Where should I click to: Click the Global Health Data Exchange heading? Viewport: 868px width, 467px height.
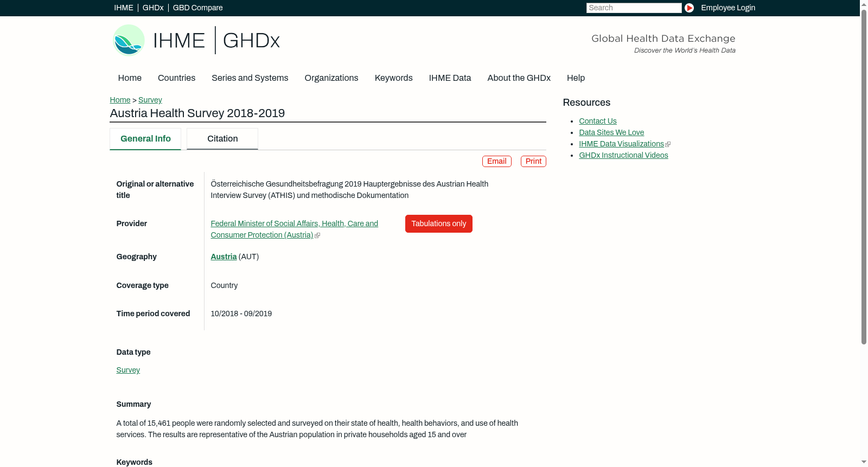coord(663,39)
